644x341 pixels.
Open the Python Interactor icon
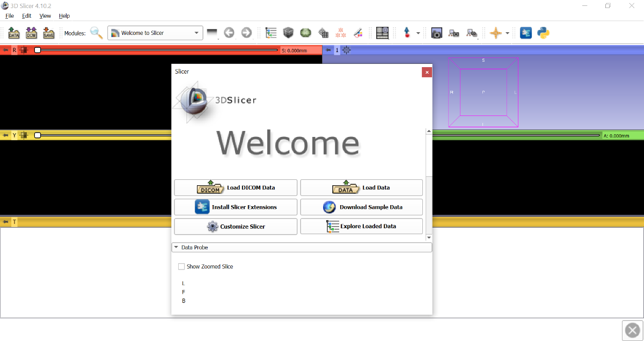543,33
